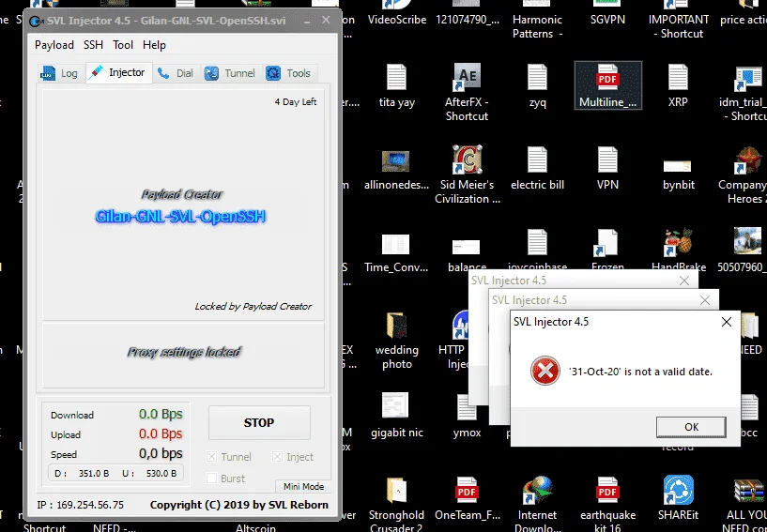Toggle the Tunnel checkbox

[x=212, y=457]
